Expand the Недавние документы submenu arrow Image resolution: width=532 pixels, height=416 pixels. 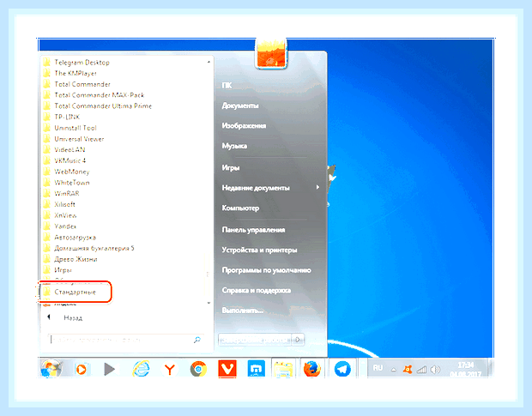tap(317, 187)
